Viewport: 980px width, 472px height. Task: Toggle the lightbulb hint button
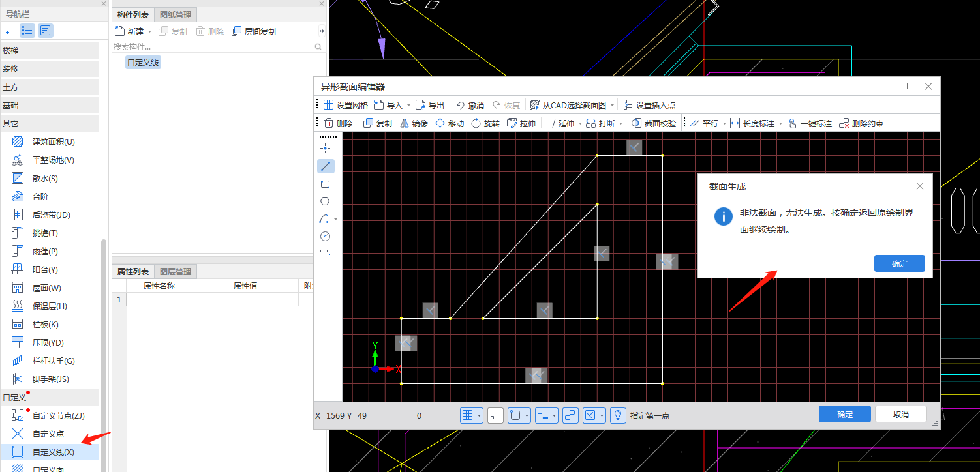[619, 415]
